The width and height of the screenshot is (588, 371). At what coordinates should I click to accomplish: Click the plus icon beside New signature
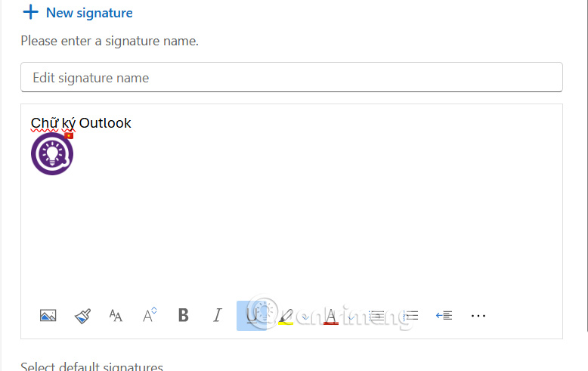[30, 13]
